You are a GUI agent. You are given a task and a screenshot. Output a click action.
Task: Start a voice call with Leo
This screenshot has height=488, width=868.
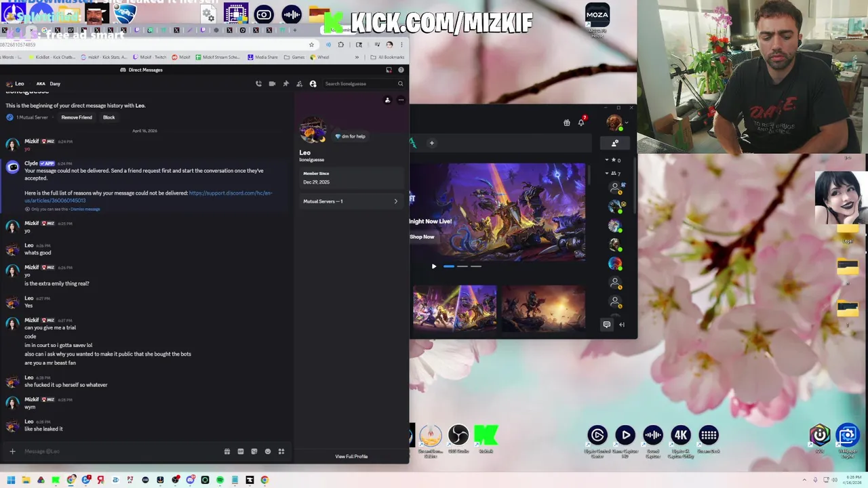(258, 83)
